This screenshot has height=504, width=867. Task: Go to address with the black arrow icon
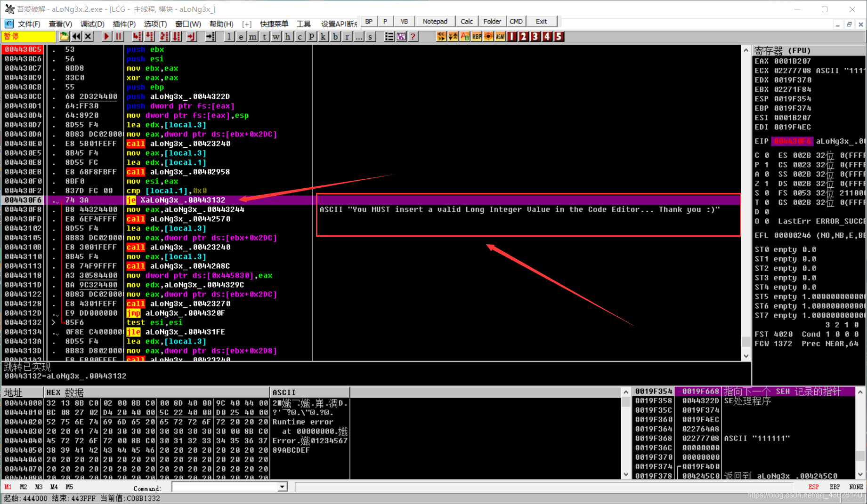tap(211, 36)
